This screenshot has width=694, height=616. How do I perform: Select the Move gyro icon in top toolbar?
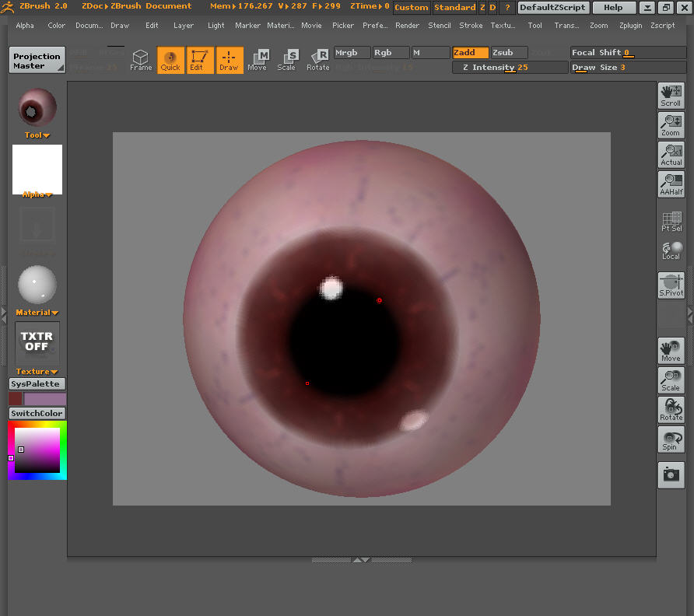(x=258, y=60)
